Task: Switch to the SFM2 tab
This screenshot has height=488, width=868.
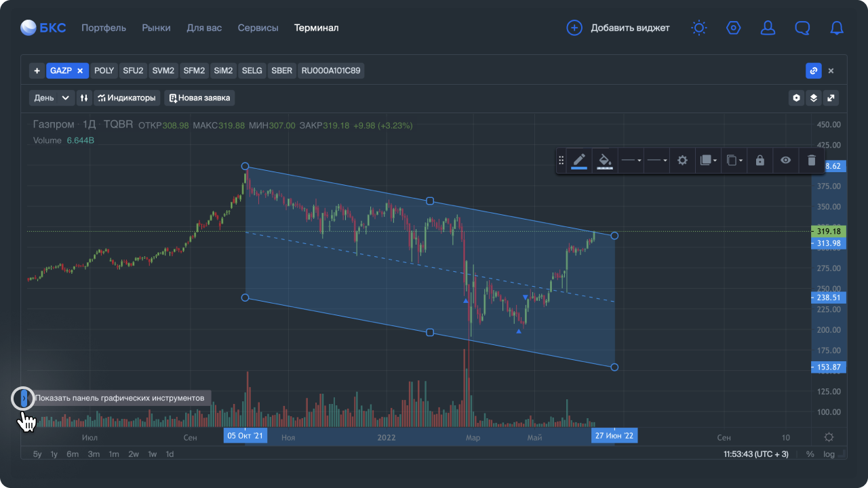Action: (194, 70)
